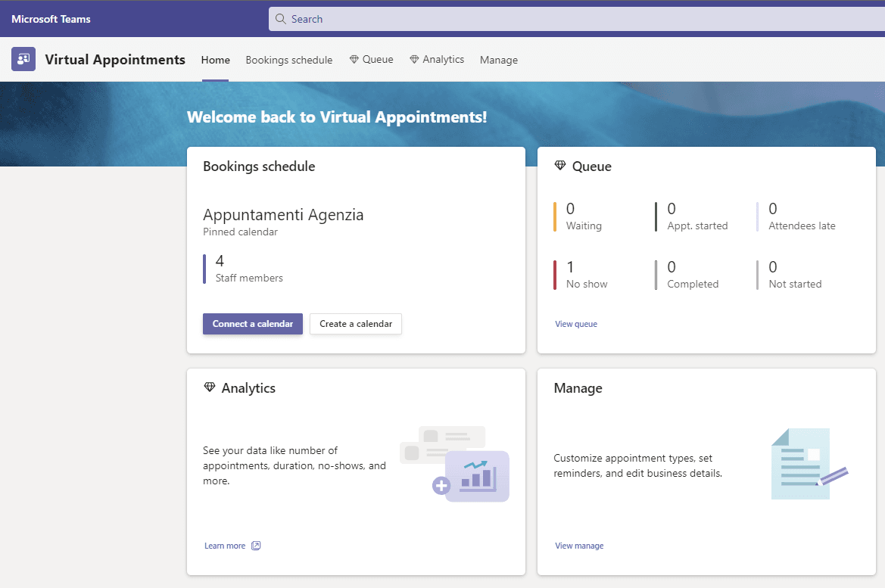Click the Appt. started label

tap(697, 226)
